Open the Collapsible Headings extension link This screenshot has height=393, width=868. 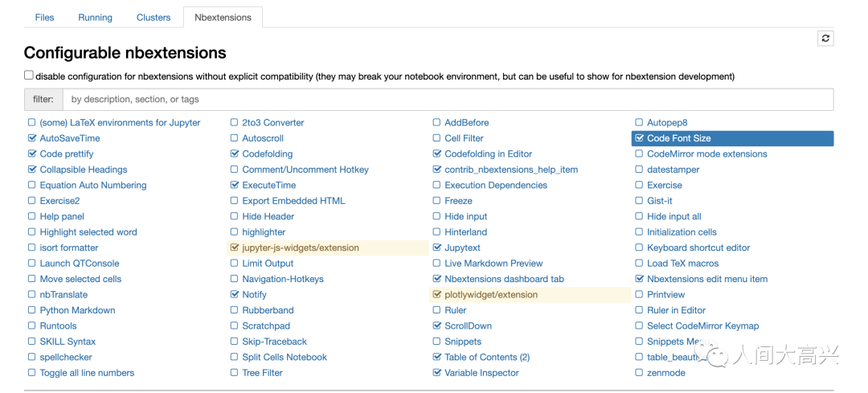click(84, 170)
